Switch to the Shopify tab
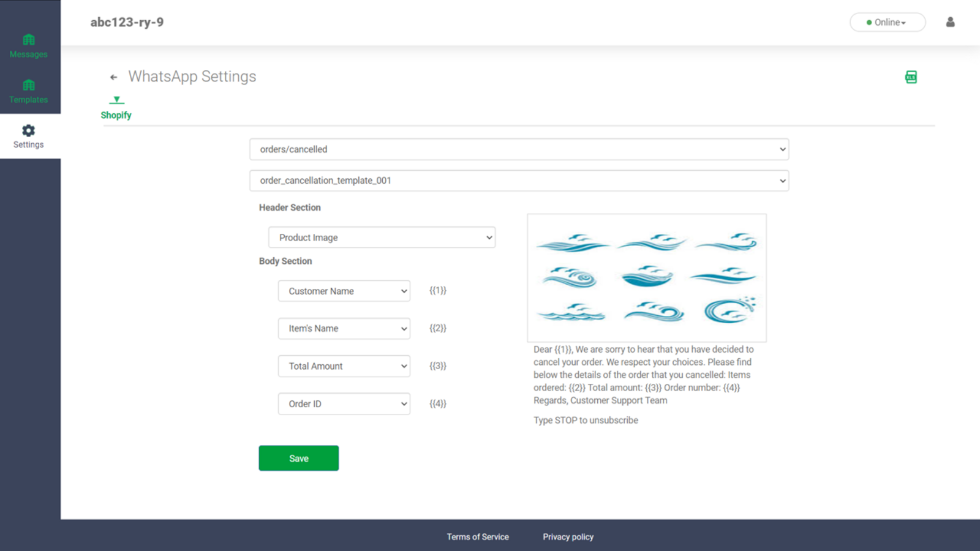The image size is (980, 551). tap(116, 114)
